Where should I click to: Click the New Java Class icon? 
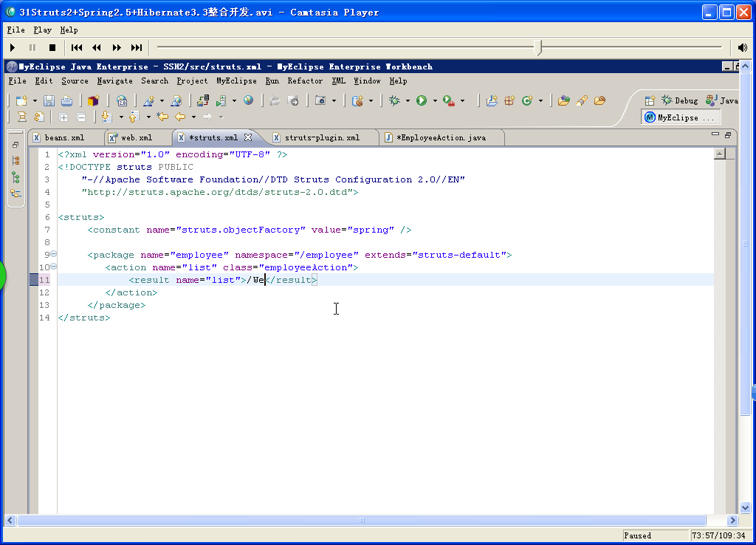click(x=527, y=100)
